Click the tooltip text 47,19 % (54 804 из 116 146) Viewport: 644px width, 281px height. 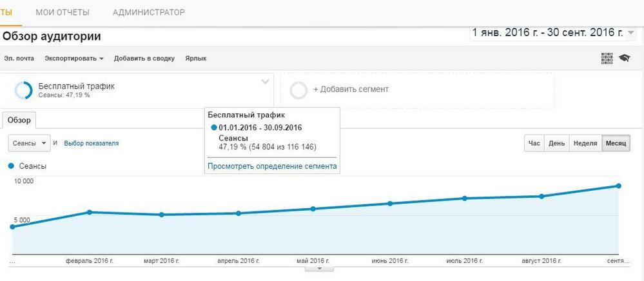point(268,147)
